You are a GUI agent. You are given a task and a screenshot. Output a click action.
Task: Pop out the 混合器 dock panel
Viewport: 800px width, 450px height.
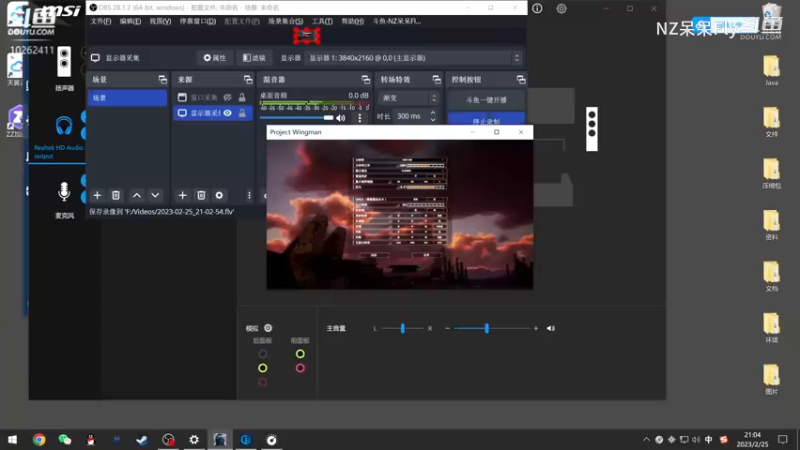pos(366,80)
